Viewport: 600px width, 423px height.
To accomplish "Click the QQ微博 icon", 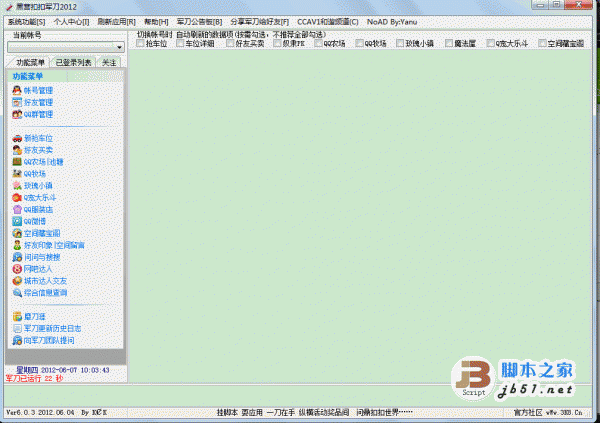I will click(17, 221).
